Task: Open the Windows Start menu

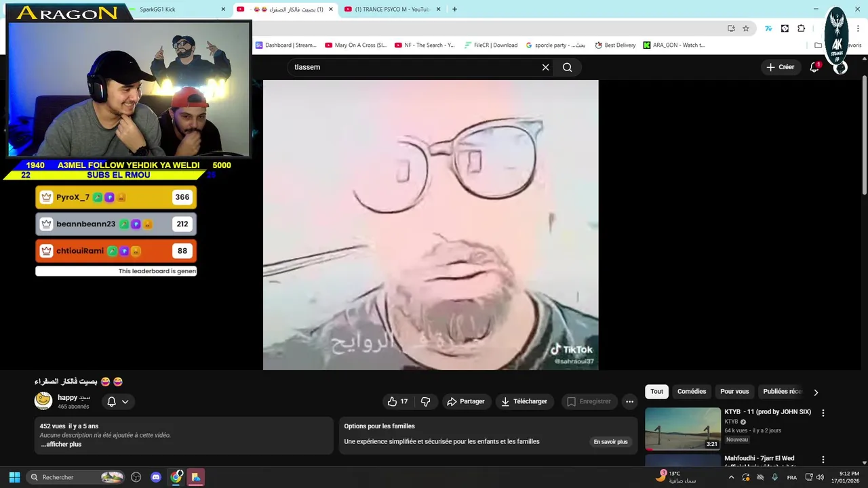Action: pos(14,477)
